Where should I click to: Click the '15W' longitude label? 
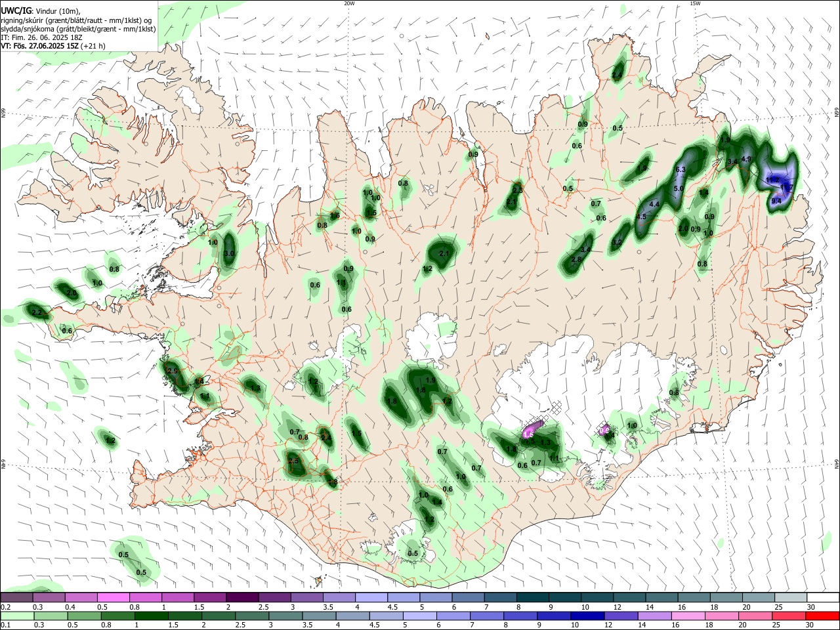[694, 3]
